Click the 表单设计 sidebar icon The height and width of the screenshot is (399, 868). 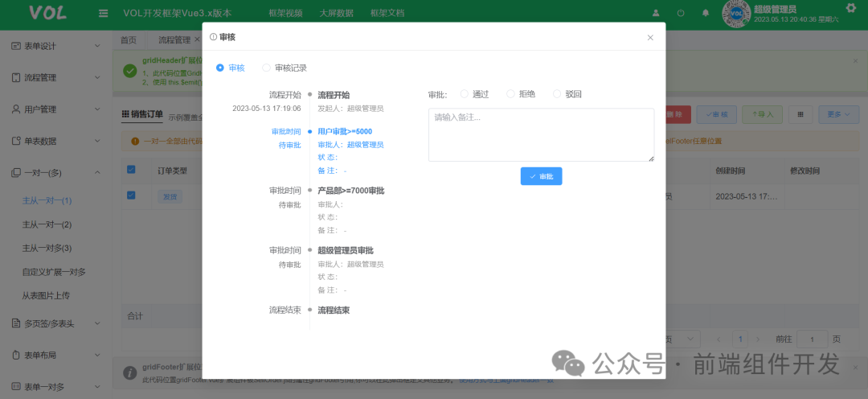[16, 46]
